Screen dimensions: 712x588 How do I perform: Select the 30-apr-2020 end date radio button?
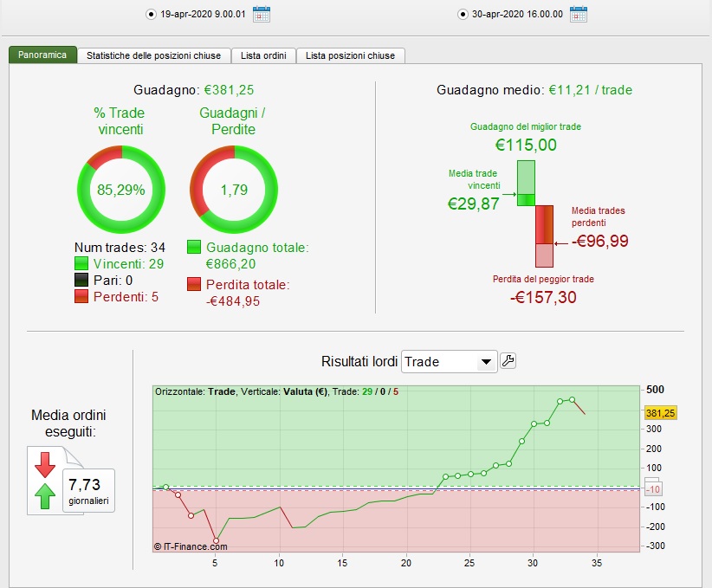point(463,15)
